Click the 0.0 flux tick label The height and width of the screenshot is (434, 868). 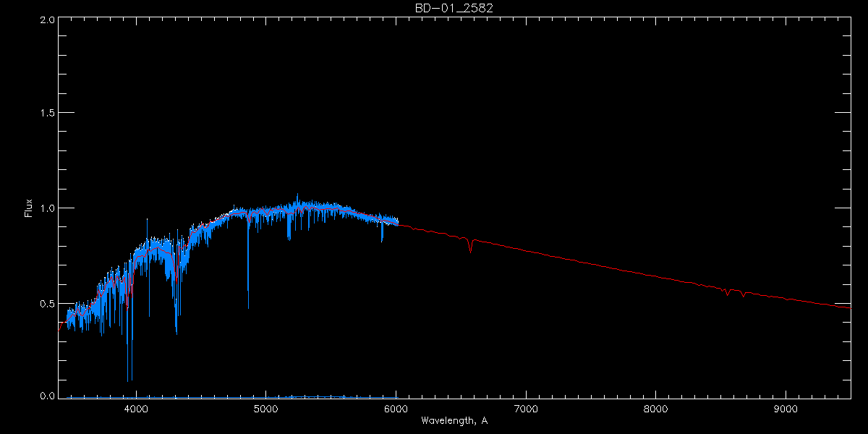(48, 396)
